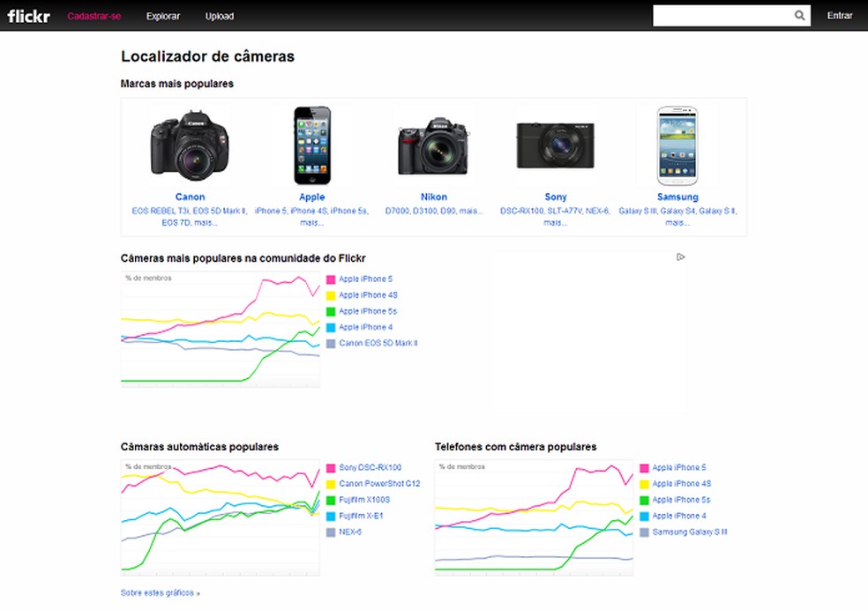The image size is (868, 610).
Task: Click the point-and-shoot cameras line chart
Action: click(221, 517)
